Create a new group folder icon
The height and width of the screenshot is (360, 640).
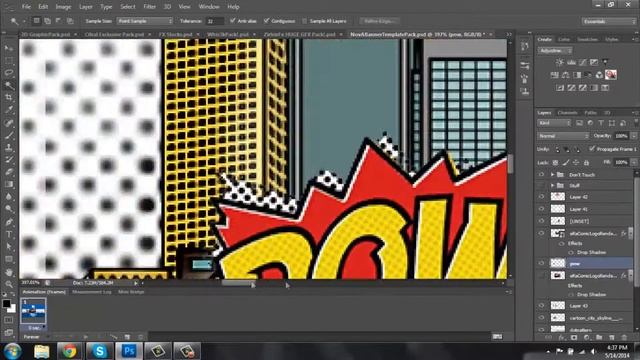click(599, 337)
